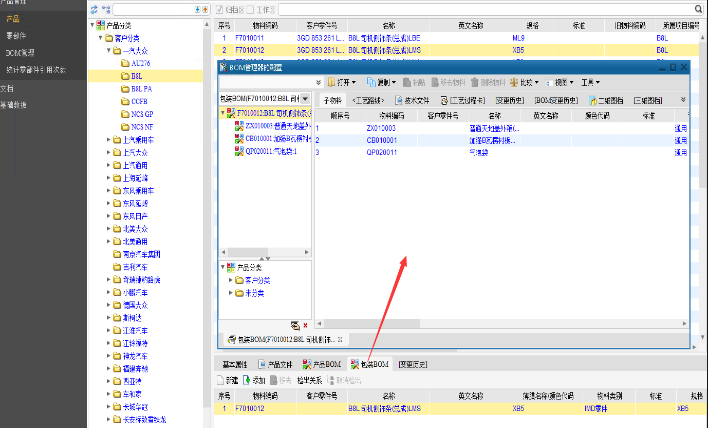The image size is (708, 428).
Task: Toggle the 归档区 checkbox
Action: [221, 9]
